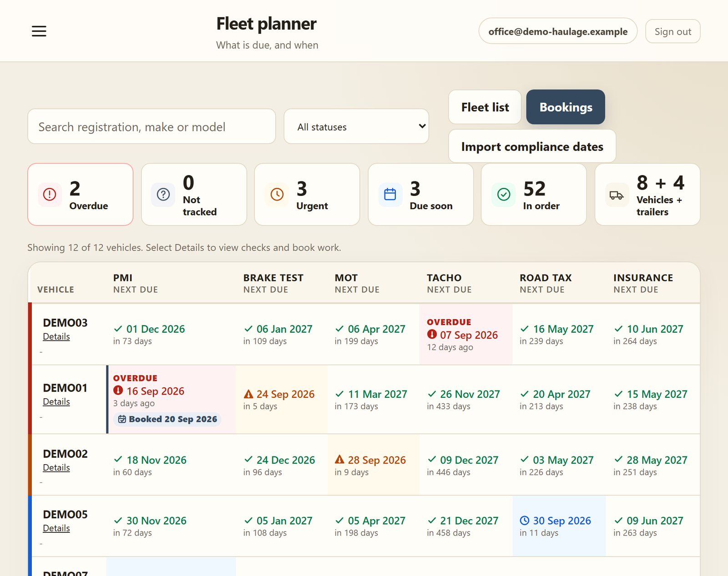Viewport: 728px width, 576px height.
Task: Click the Not tracked question mark icon
Action: click(163, 195)
